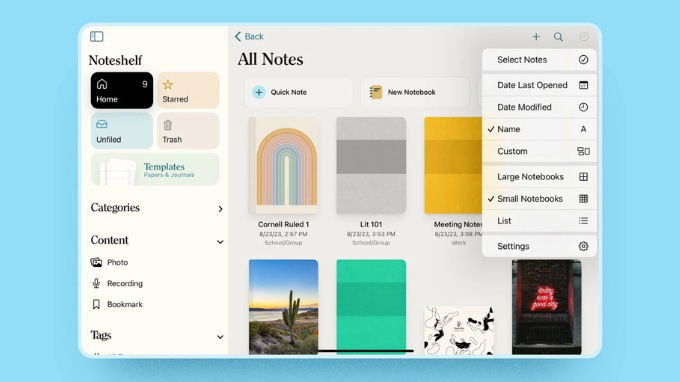680x382 pixels.
Task: Click the Settings gear icon
Action: 583,246
